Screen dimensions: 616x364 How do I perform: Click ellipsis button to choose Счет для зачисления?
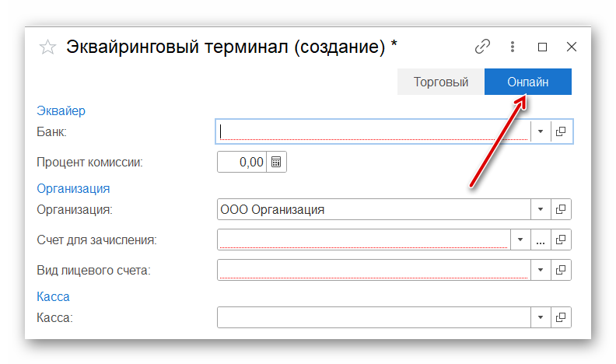point(541,240)
